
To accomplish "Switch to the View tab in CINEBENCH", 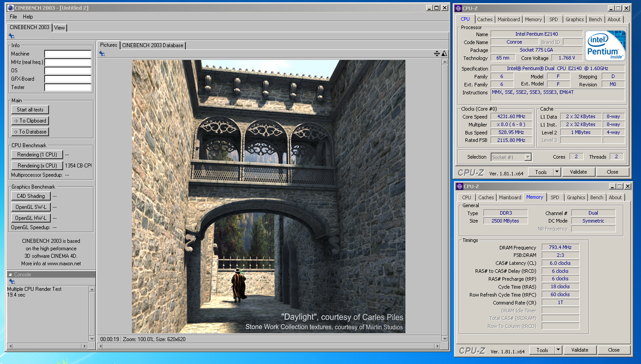I will 60,28.
